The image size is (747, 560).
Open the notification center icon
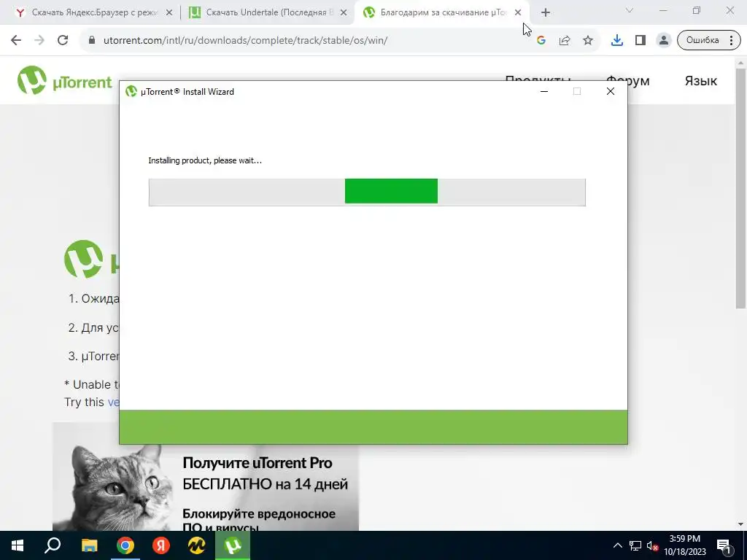pos(724,545)
